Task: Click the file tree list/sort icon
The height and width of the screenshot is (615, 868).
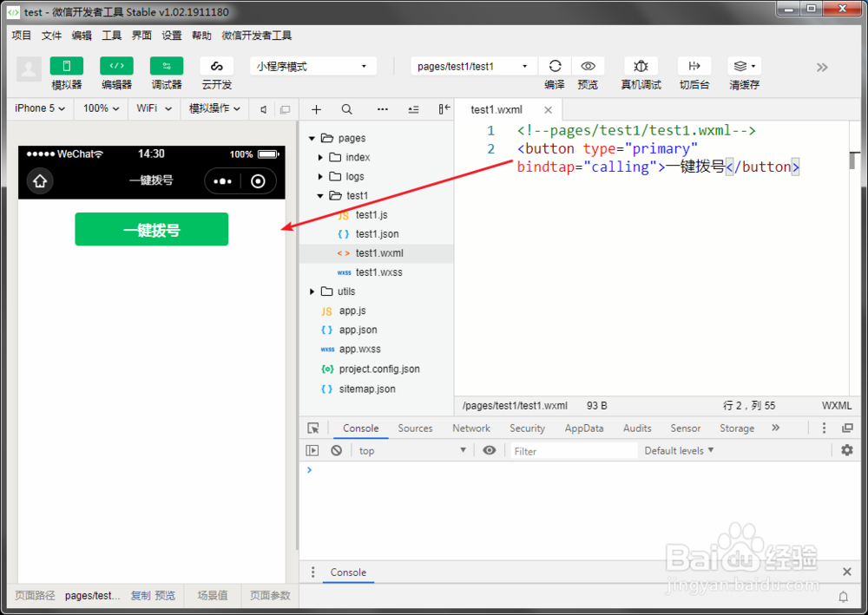Action: [x=413, y=109]
